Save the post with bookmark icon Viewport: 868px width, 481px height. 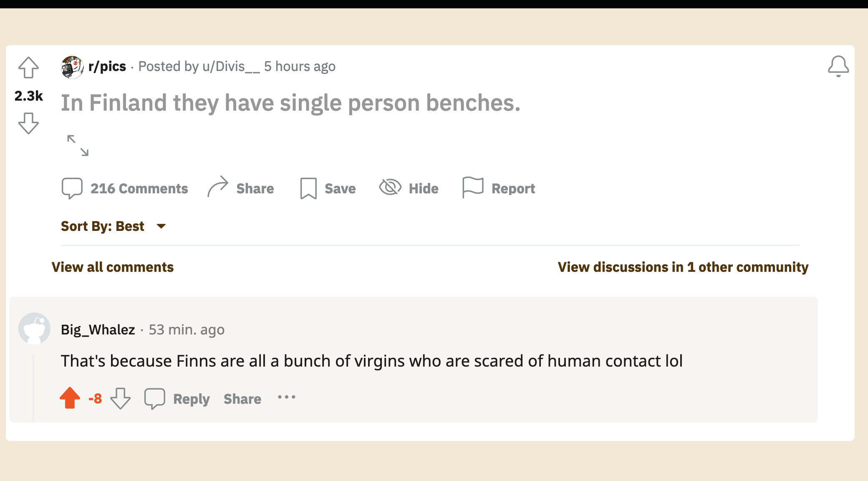tap(328, 189)
